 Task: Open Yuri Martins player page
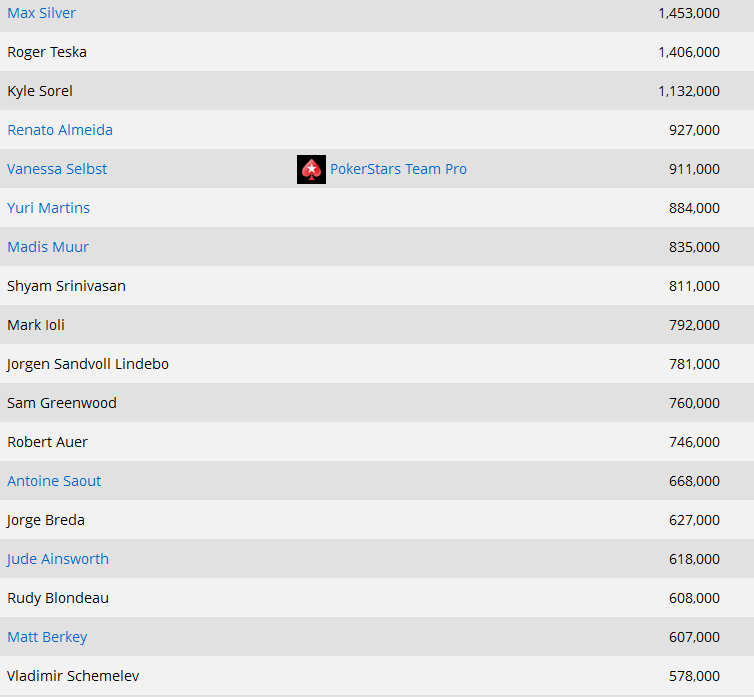49,208
